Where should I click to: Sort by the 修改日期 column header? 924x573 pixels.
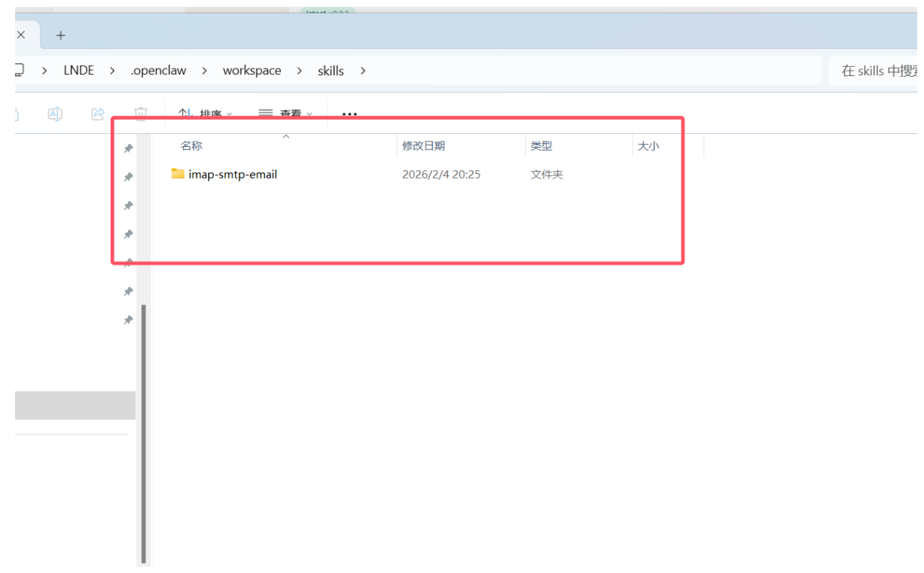(423, 146)
